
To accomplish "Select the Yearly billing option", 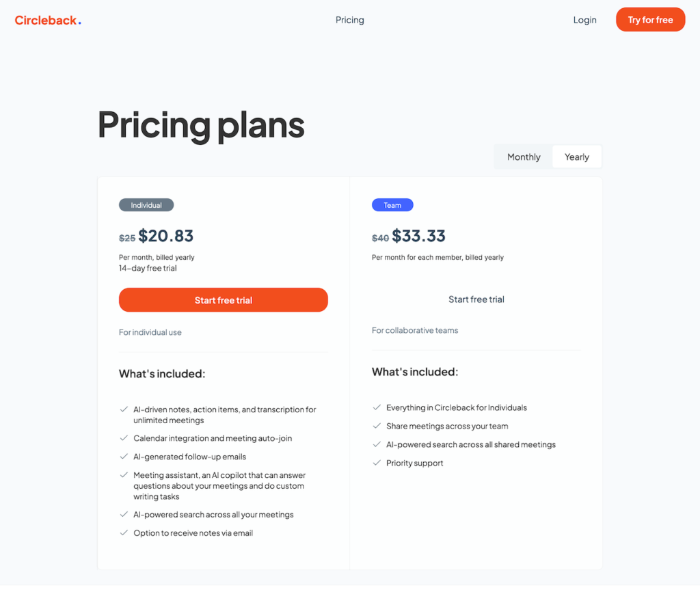I will [x=576, y=157].
